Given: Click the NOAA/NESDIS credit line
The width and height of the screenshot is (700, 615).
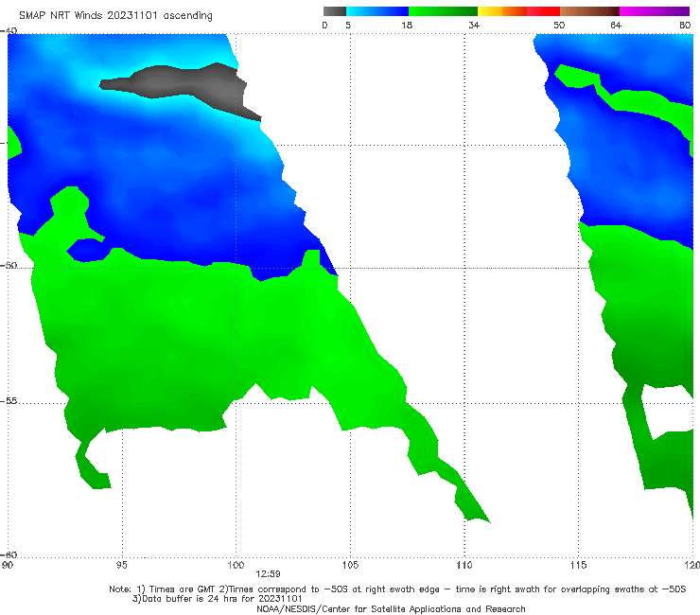Looking at the screenshot, I should [391, 609].
